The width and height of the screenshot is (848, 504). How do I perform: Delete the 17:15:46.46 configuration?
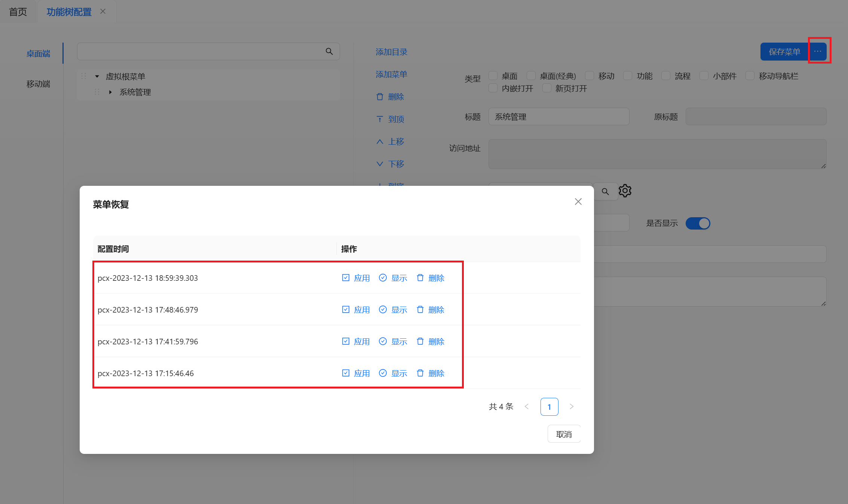point(430,373)
